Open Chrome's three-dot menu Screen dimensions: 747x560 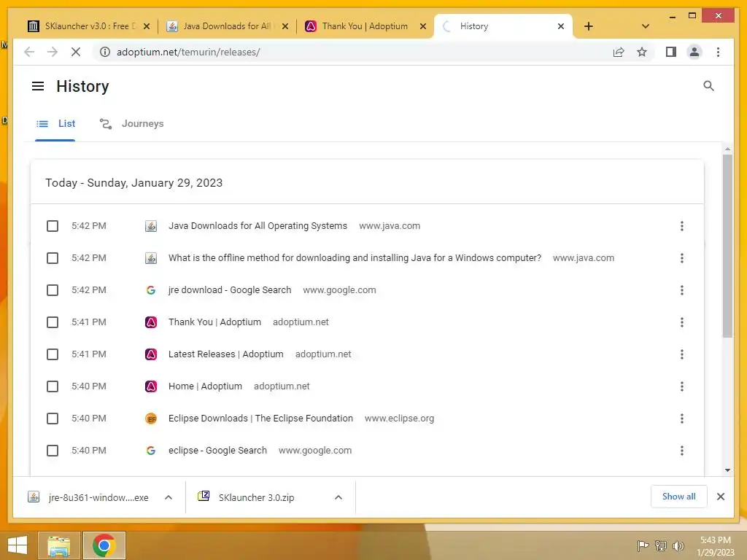pos(718,52)
